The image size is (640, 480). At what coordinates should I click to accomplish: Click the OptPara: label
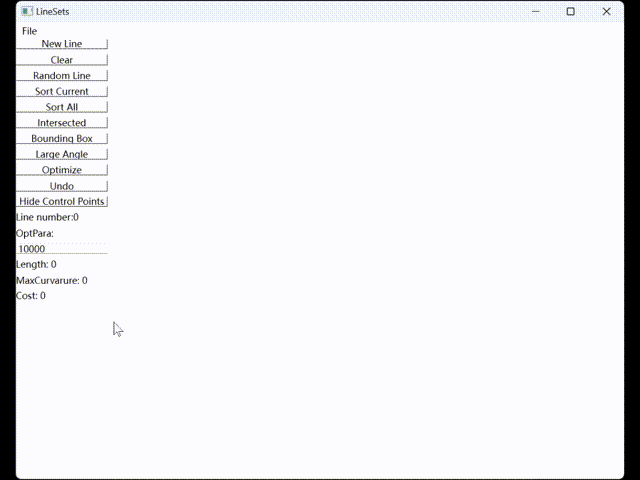[35, 233]
